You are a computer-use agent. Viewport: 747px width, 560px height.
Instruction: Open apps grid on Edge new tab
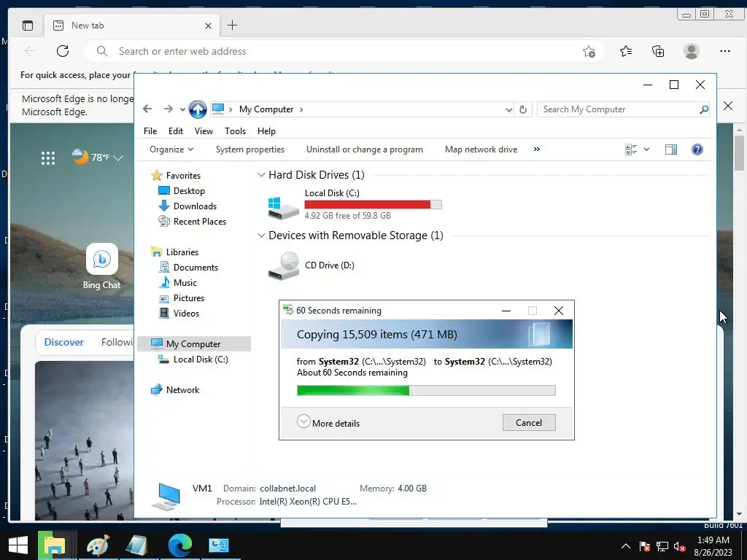coord(47,157)
